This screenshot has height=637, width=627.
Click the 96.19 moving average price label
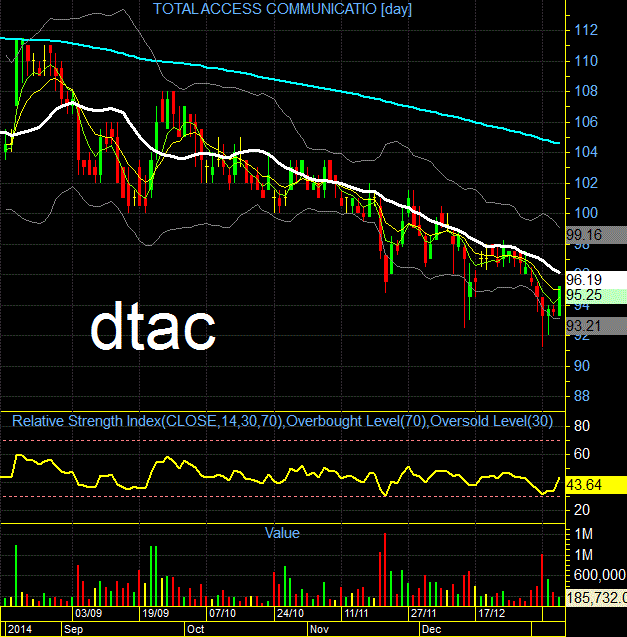click(596, 280)
